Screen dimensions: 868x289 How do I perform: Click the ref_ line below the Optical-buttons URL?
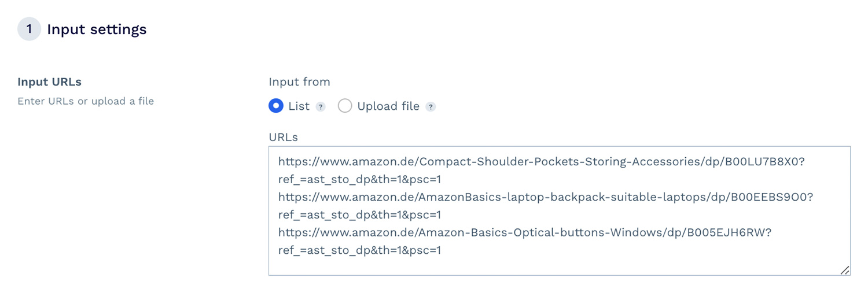(x=359, y=250)
